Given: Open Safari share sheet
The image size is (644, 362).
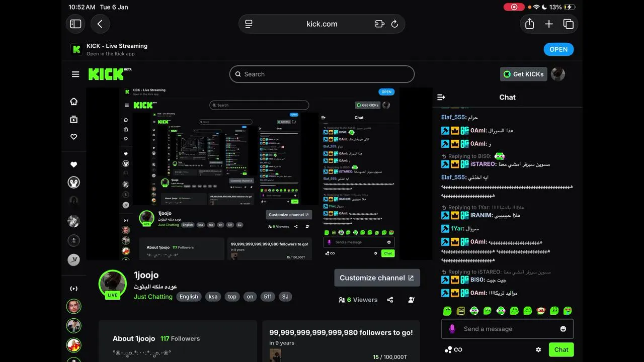Looking at the screenshot, I should tap(529, 24).
